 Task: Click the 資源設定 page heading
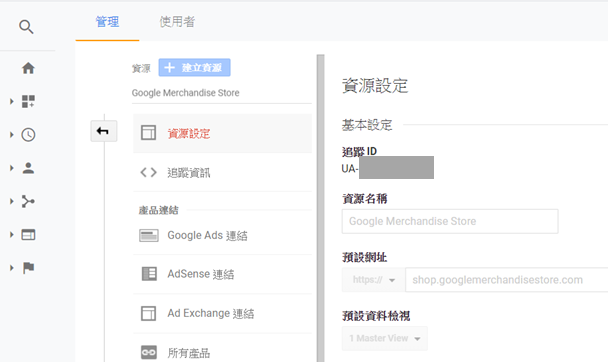pyautogui.click(x=375, y=86)
